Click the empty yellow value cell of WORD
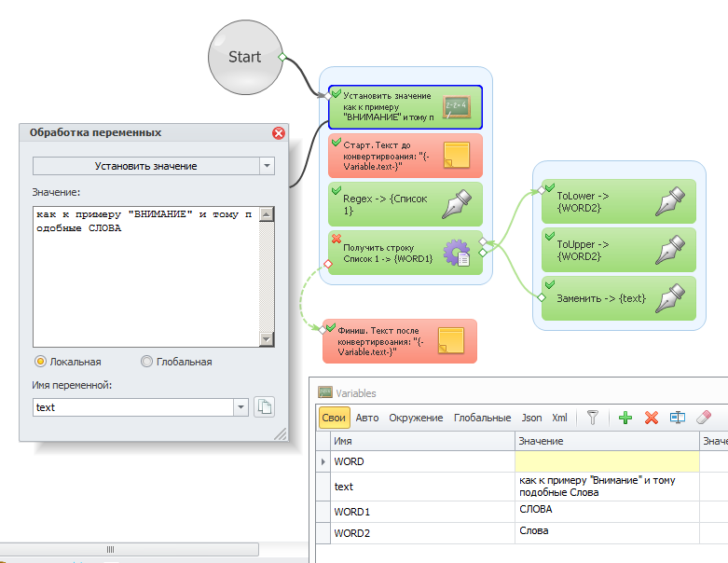The image size is (728, 563). [x=607, y=461]
